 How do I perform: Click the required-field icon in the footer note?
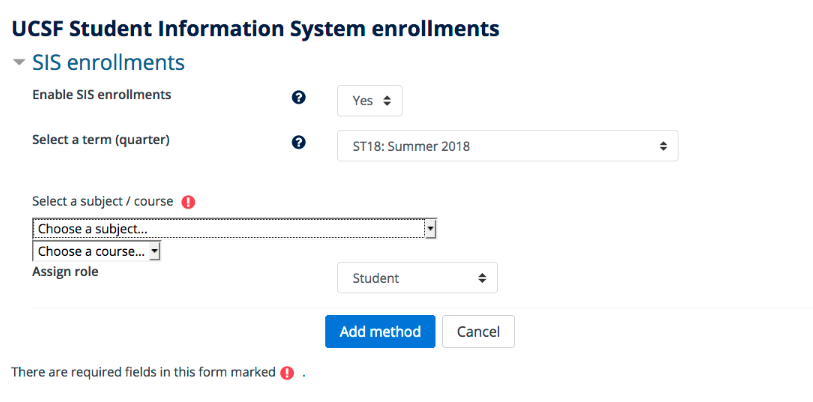click(x=287, y=372)
